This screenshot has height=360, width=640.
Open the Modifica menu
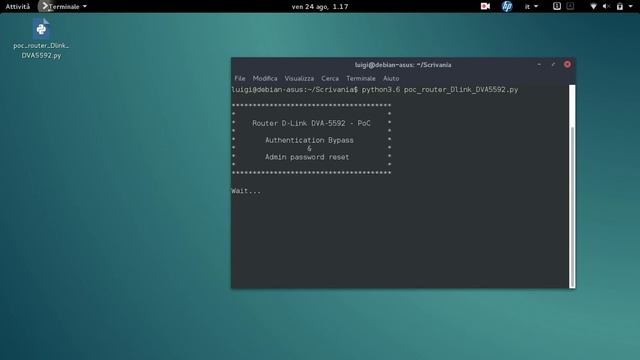[x=265, y=78]
